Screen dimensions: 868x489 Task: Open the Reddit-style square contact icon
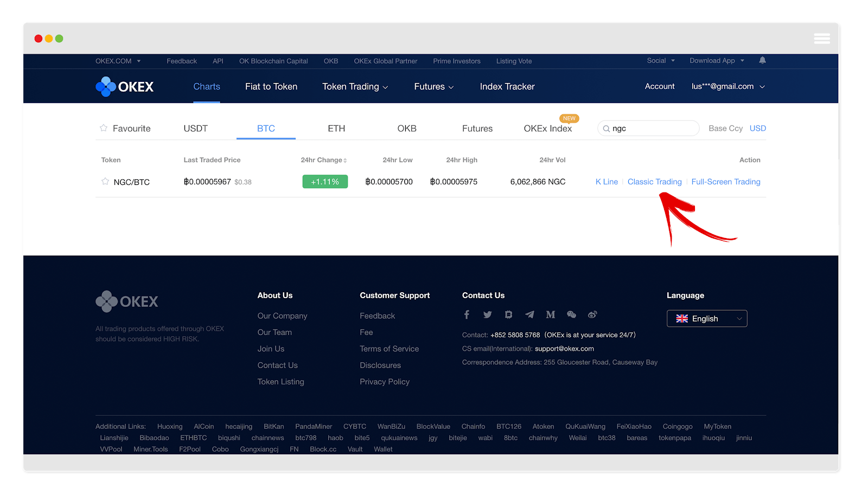coord(508,314)
